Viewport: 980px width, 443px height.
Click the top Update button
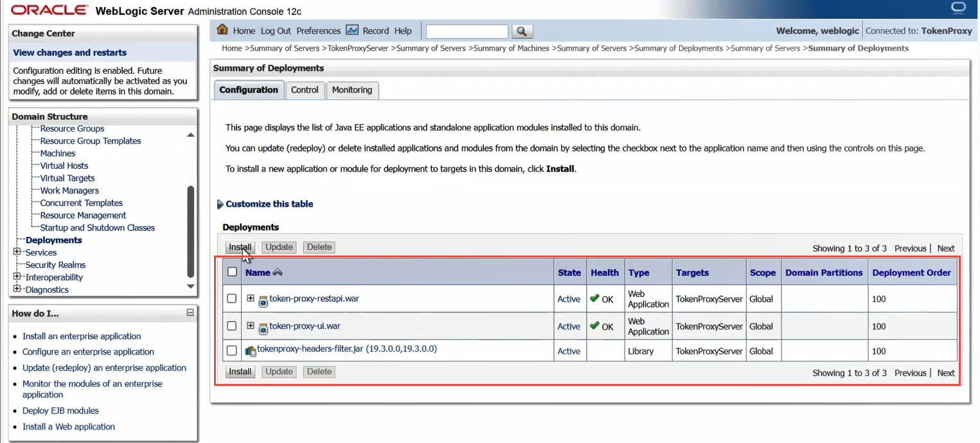[x=280, y=247]
